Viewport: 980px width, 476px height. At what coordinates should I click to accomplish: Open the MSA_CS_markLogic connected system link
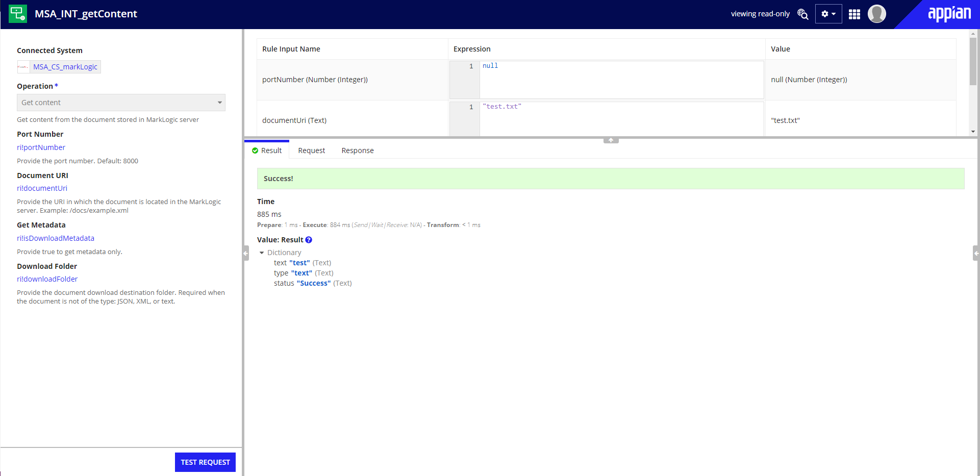[65, 67]
